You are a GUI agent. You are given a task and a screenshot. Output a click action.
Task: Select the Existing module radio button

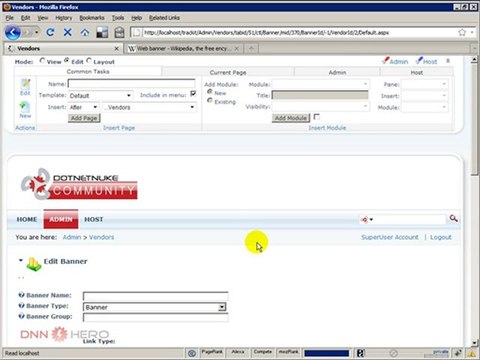coord(210,101)
